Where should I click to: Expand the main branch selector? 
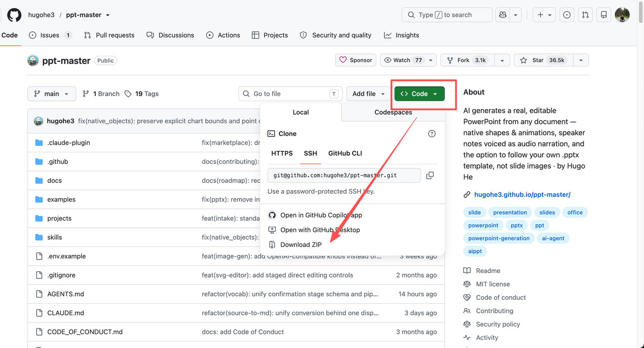tap(52, 94)
